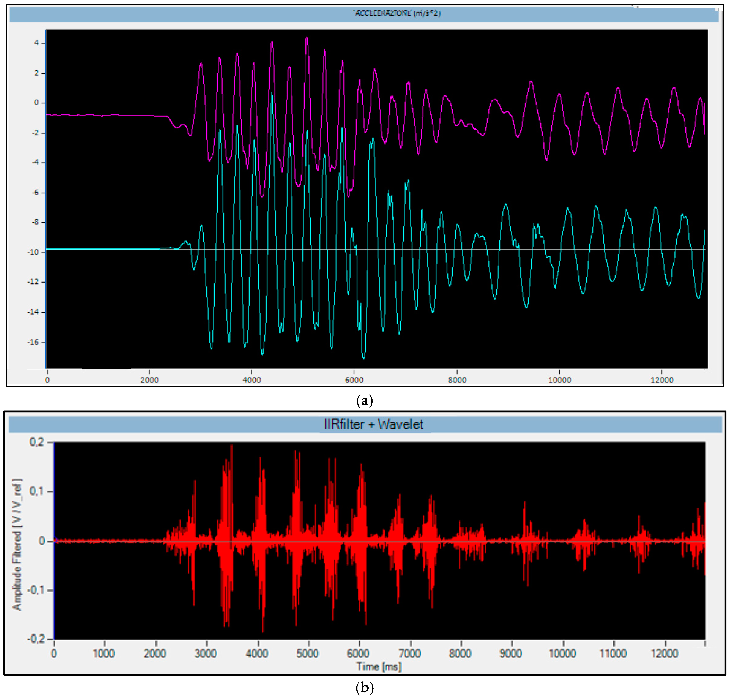Click the 2000 tick on acceleration chart
The image size is (732, 700).
(149, 380)
